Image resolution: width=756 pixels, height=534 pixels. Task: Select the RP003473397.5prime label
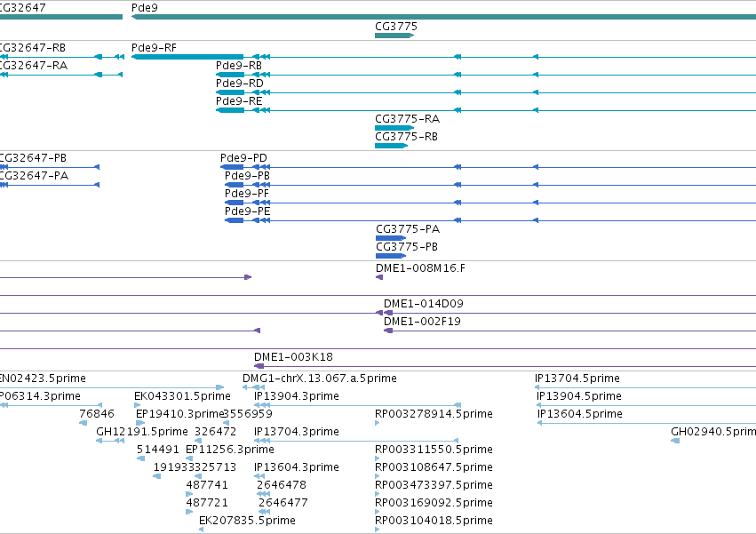coord(434,485)
